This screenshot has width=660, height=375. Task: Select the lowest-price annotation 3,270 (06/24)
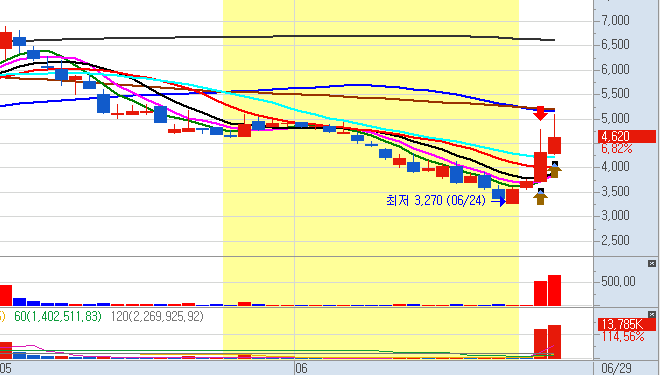(x=436, y=200)
